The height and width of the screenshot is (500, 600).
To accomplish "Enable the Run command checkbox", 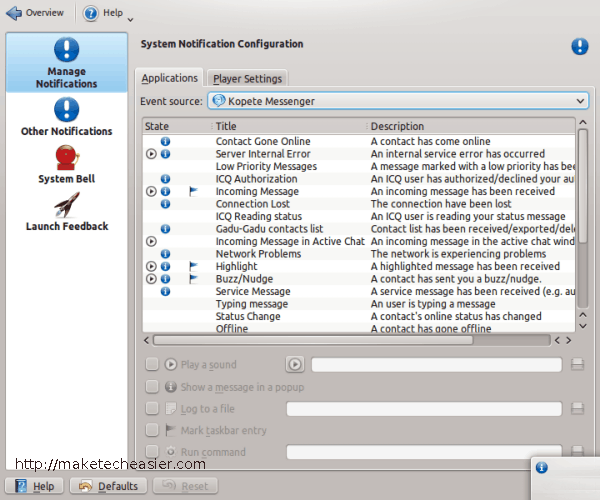I will (152, 451).
